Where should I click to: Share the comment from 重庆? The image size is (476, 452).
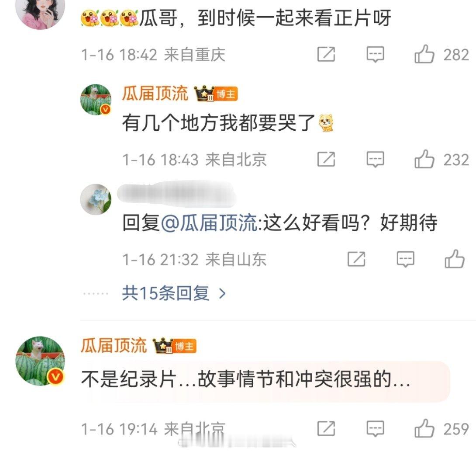[x=326, y=54]
